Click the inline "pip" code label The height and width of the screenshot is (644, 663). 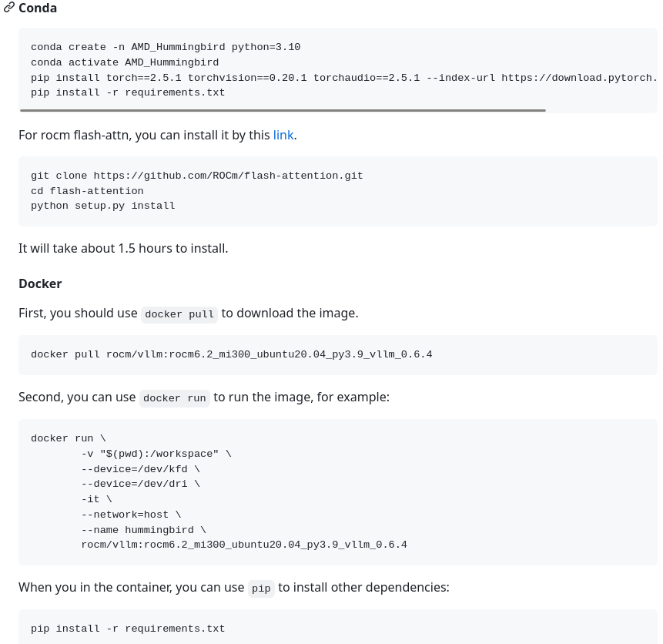[x=261, y=589]
